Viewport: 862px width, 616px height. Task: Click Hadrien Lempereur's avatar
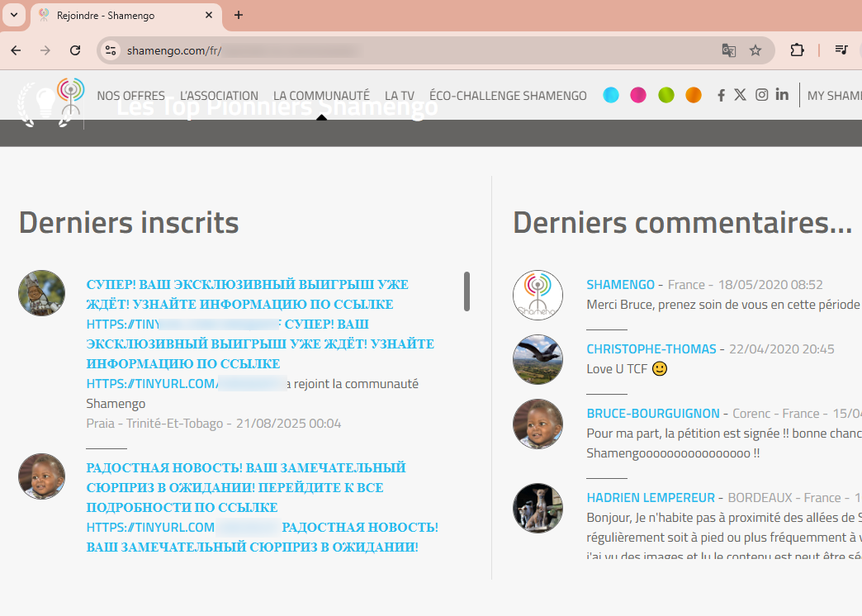pyautogui.click(x=538, y=508)
